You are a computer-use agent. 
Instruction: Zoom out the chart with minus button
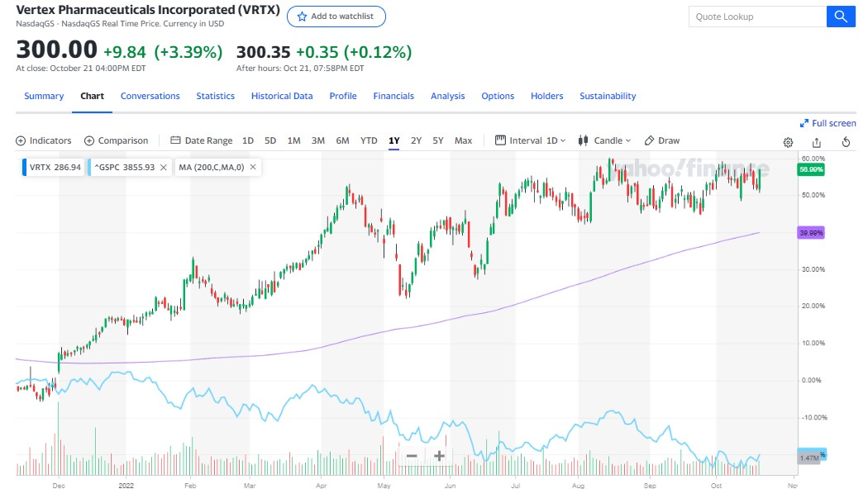412,456
